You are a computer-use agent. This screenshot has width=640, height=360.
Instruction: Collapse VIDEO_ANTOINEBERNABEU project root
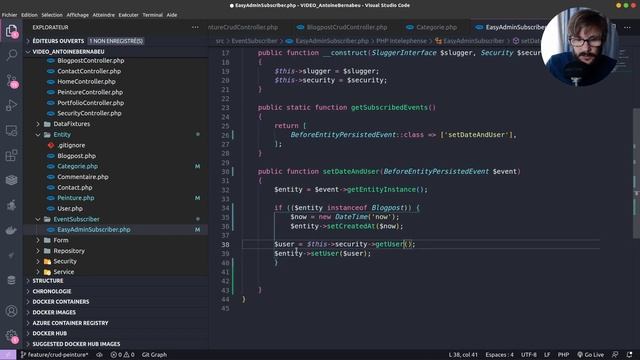coord(68,52)
